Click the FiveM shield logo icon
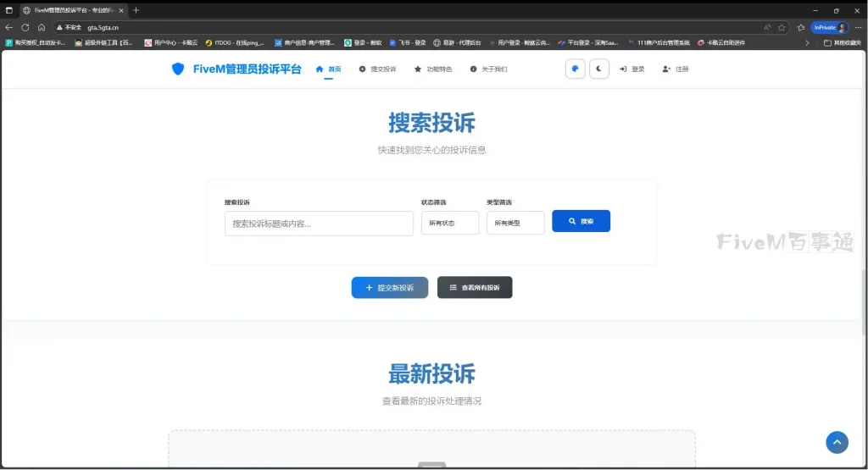The image size is (868, 470). 178,69
